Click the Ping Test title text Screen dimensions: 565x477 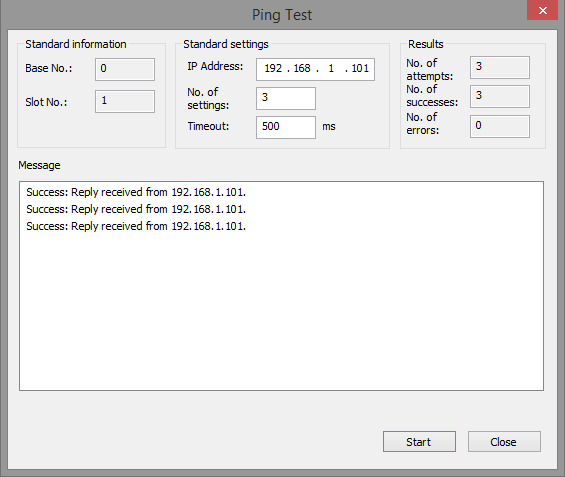coord(282,15)
